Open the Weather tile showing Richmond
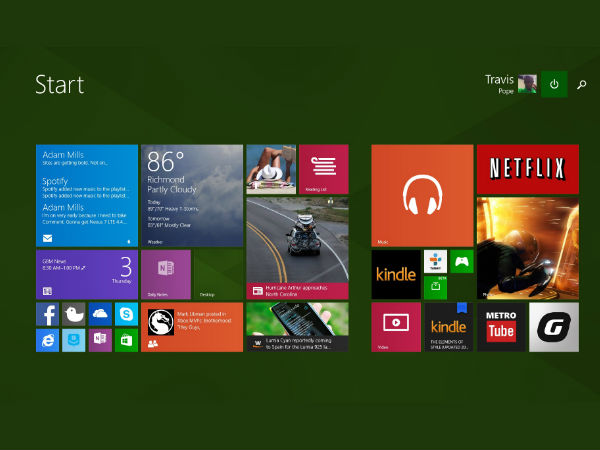This screenshot has width=600, height=450. [x=192, y=195]
